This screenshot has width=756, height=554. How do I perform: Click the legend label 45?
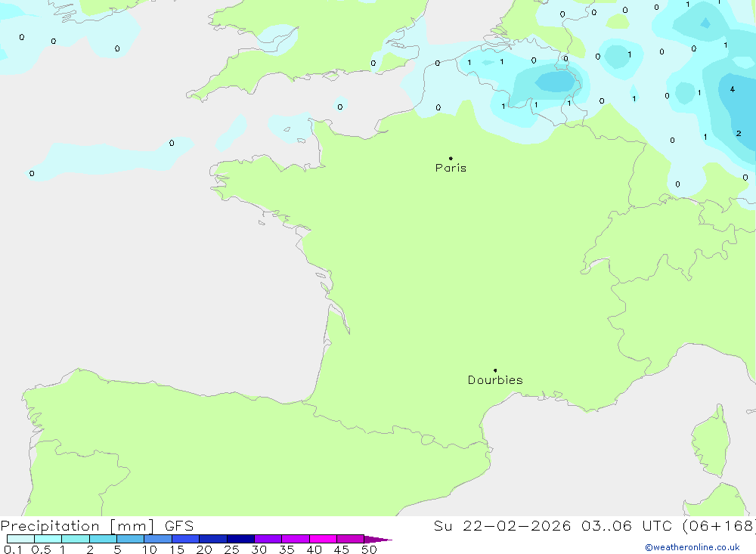tap(342, 549)
